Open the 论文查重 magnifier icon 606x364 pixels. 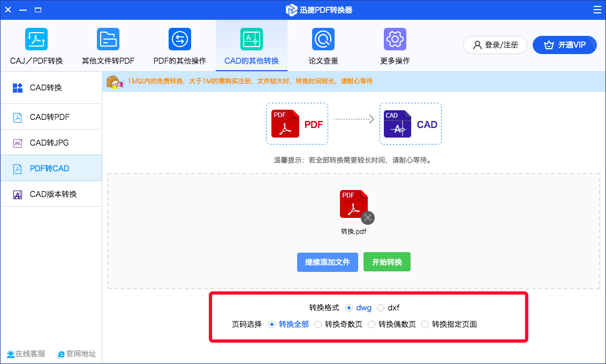323,39
